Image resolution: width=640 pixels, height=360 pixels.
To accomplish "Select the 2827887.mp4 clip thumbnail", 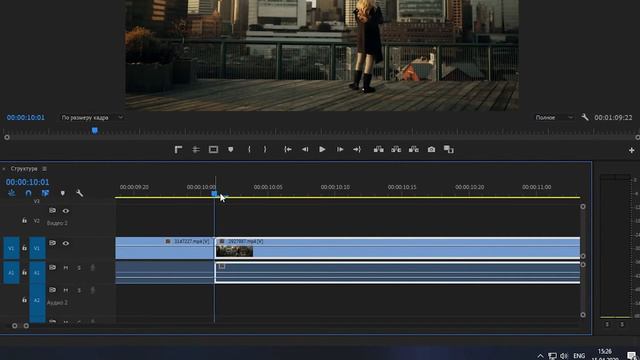I will pos(234,251).
